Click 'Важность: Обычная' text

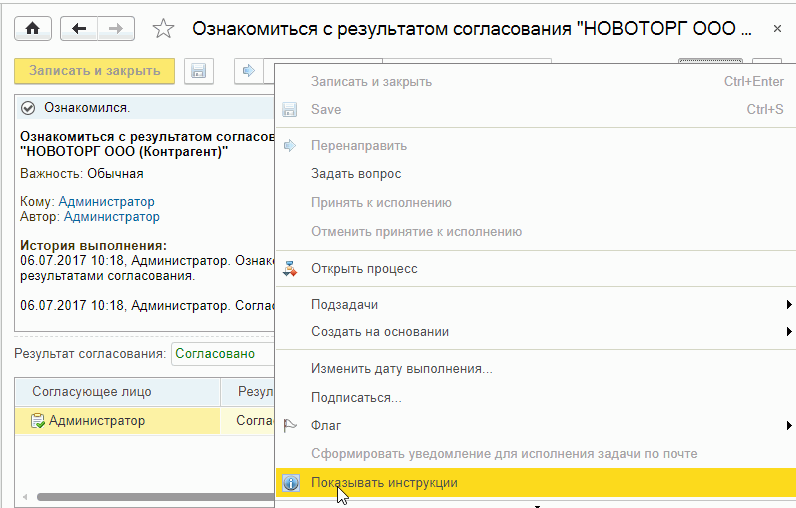pyautogui.click(x=82, y=174)
